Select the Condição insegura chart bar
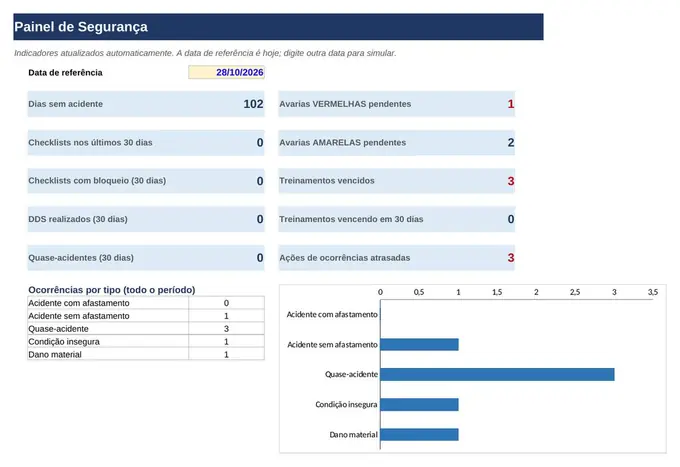 point(419,405)
